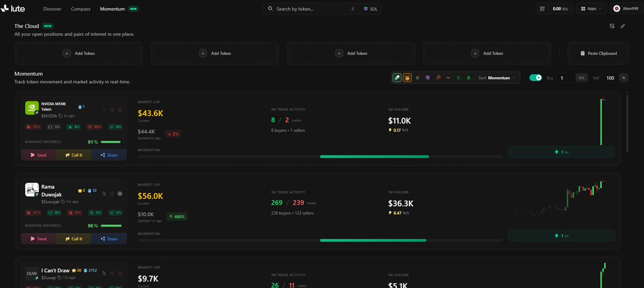Click the 69% red stat badge on NVIDIA card

tap(95, 127)
